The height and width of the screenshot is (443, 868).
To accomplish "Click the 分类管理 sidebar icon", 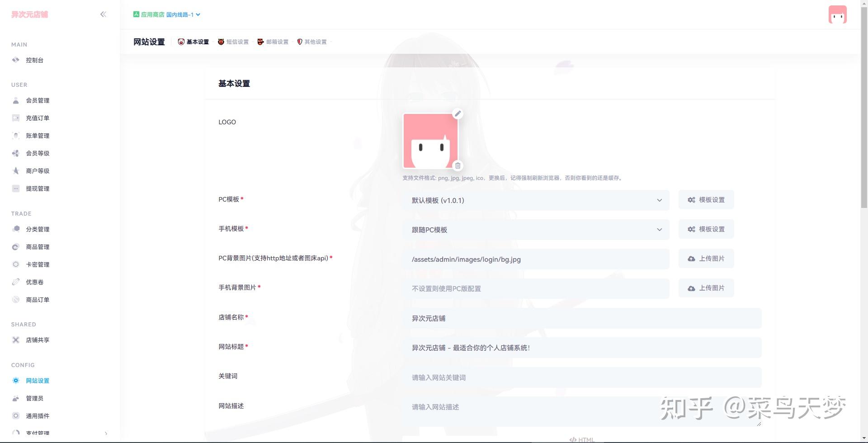I will pos(16,229).
